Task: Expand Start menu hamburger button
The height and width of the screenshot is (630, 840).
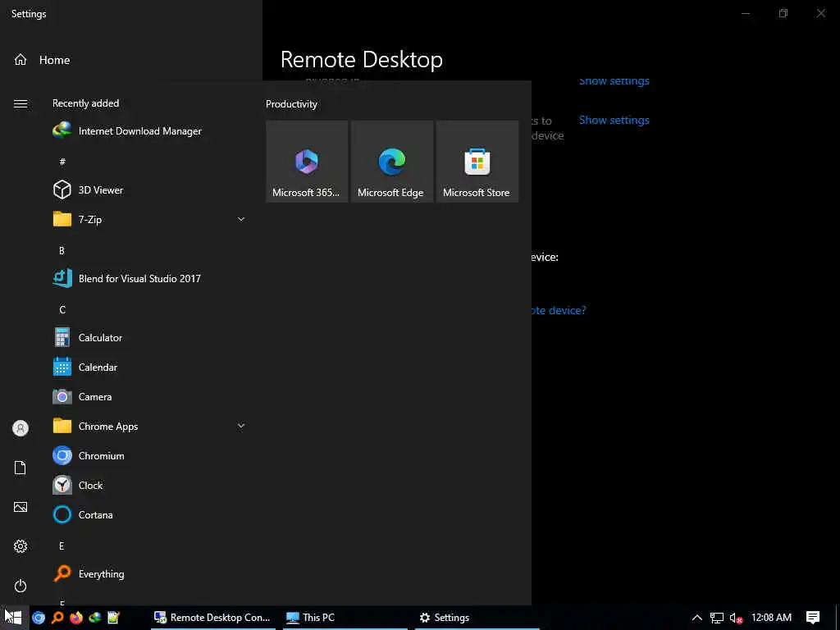Action: coord(21,103)
